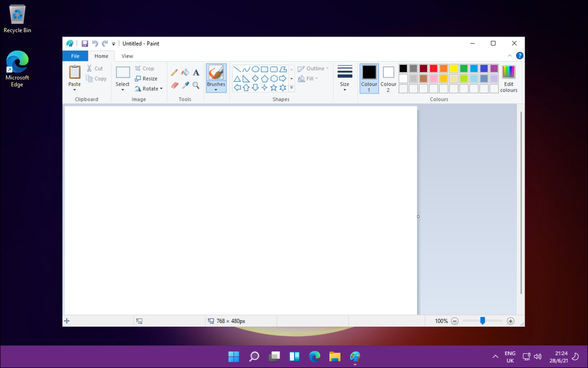Click the Copy button
The image size is (588, 368).
pyautogui.click(x=96, y=79)
